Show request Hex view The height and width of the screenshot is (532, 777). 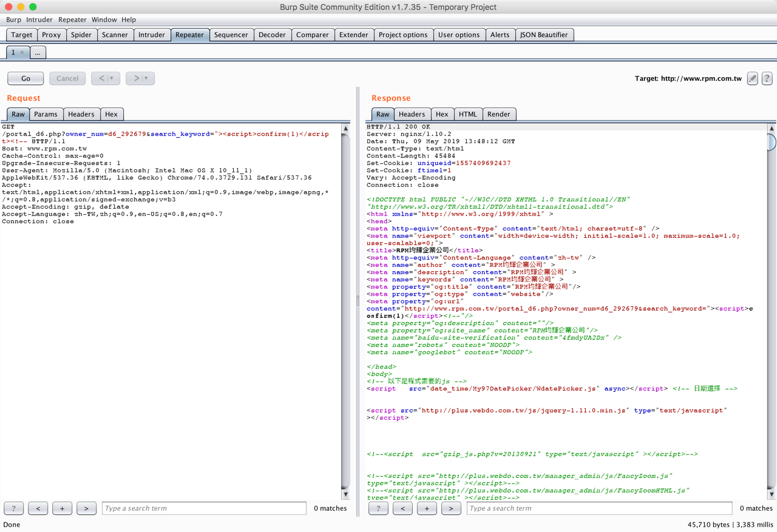[111, 114]
